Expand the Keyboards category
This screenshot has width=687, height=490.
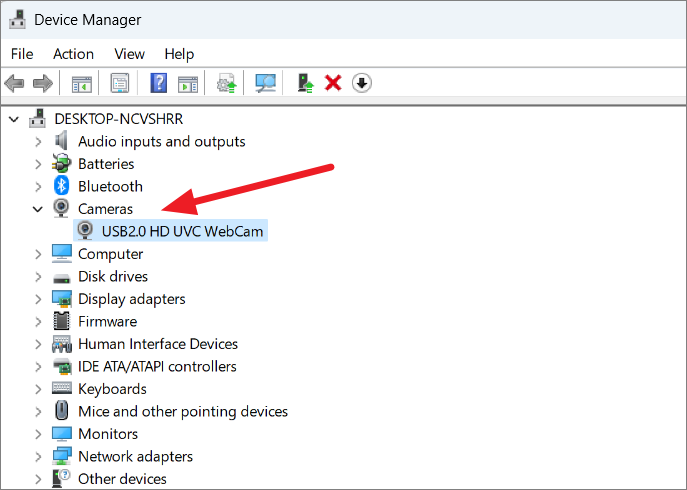[39, 389]
